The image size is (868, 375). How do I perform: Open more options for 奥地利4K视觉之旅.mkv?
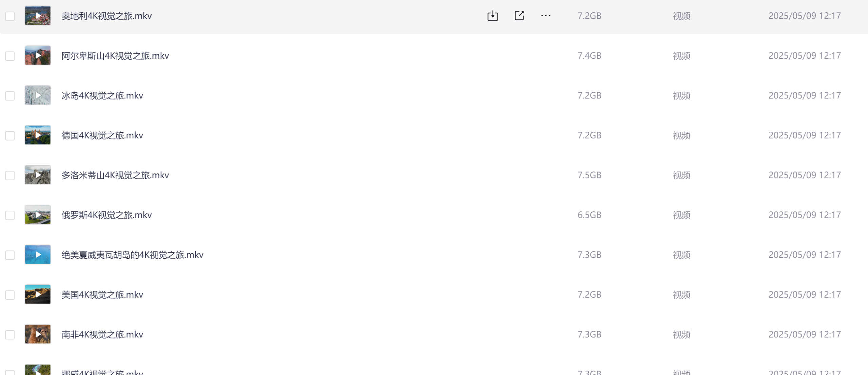point(546,16)
